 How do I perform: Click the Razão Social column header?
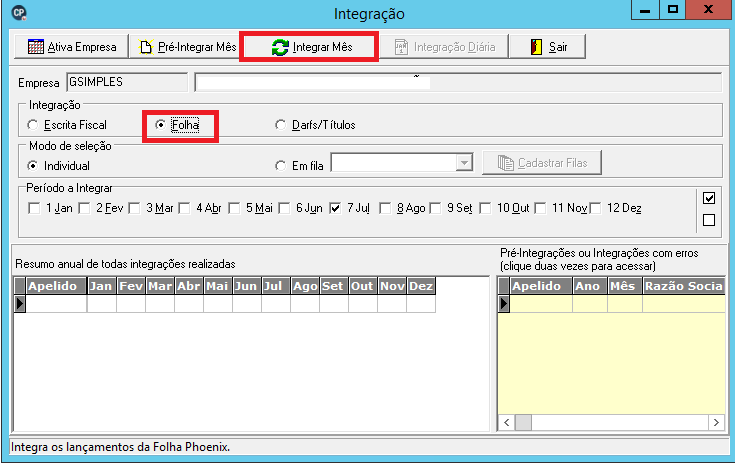tap(684, 286)
